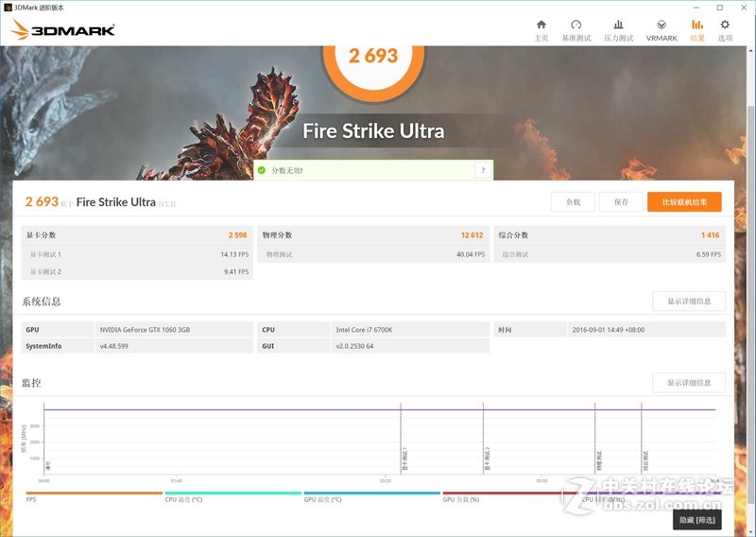Open the 基准测试 benchmarks gauge icon
This screenshot has width=756, height=537.
click(x=576, y=25)
